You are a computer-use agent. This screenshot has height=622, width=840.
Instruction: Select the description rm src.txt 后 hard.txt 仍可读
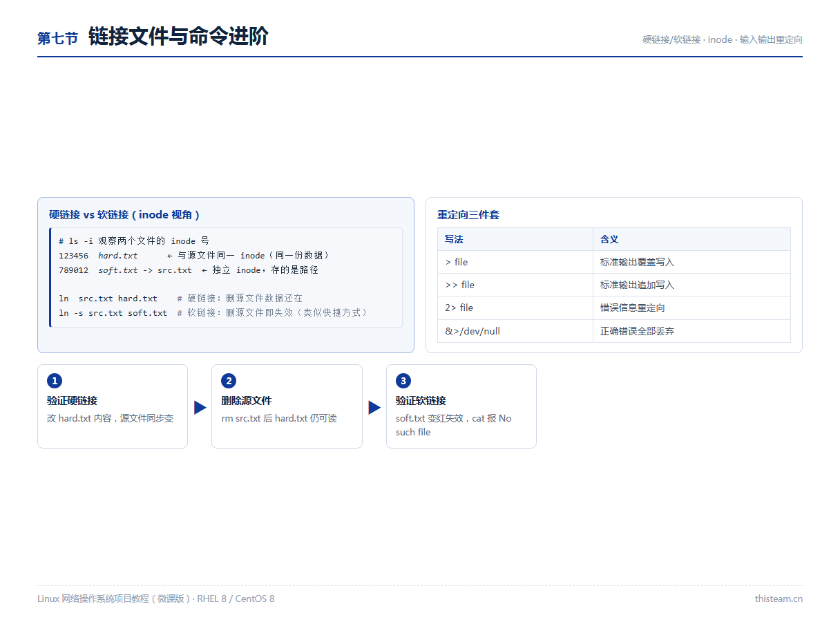point(279,418)
